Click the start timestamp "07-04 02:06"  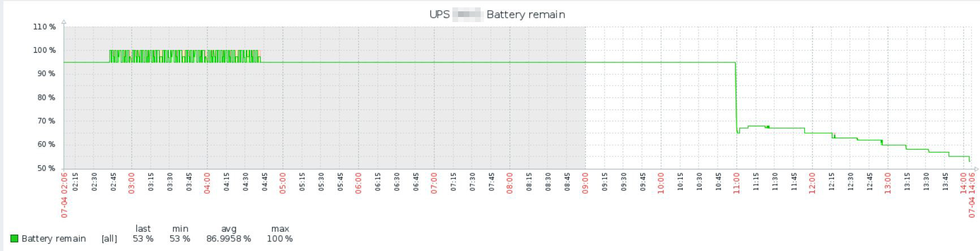point(64,195)
